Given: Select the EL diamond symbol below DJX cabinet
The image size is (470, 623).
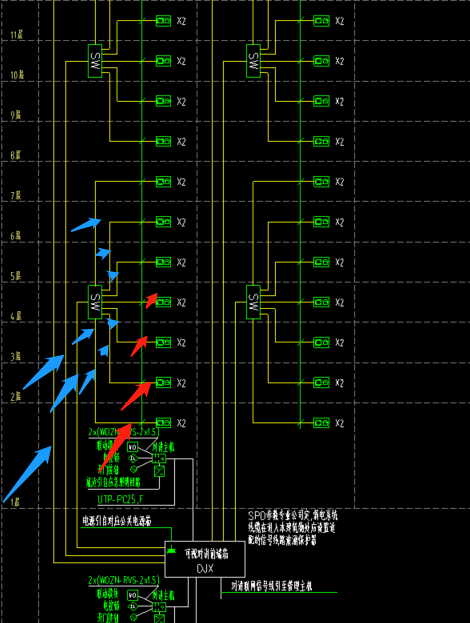Looking at the screenshot, I should (133, 607).
